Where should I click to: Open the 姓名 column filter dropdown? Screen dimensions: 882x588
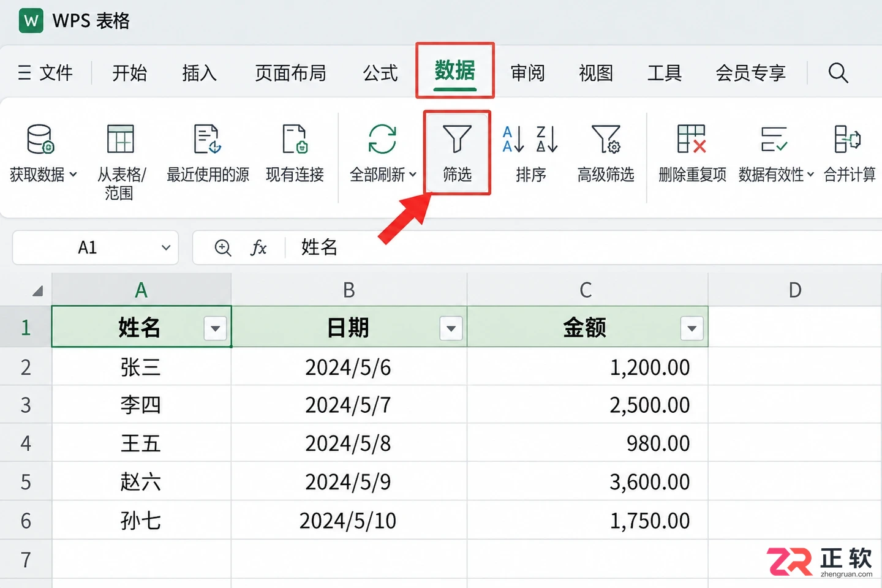click(x=215, y=328)
